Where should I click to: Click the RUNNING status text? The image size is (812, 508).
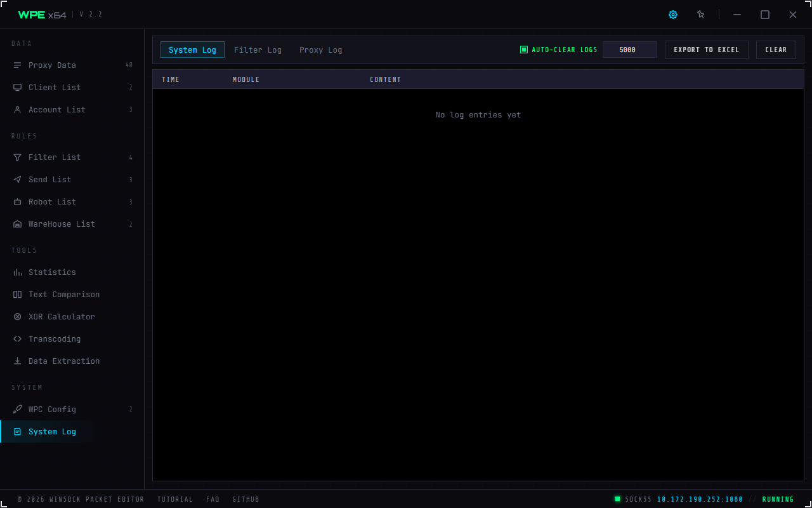(x=778, y=499)
